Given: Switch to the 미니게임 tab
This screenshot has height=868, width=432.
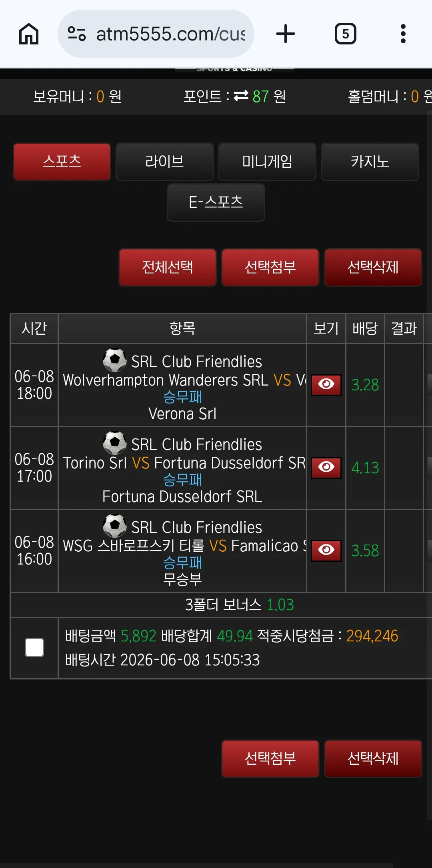Looking at the screenshot, I should [267, 162].
